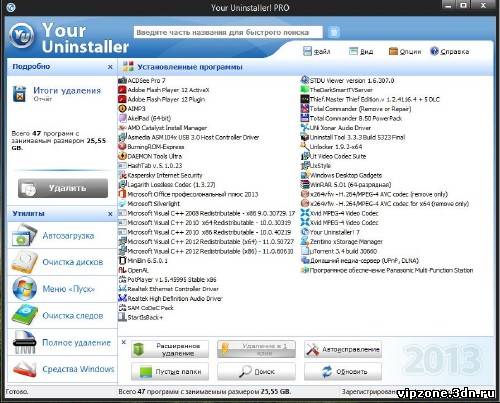Open the Вид menu
The image size is (500, 403).
pyautogui.click(x=361, y=52)
